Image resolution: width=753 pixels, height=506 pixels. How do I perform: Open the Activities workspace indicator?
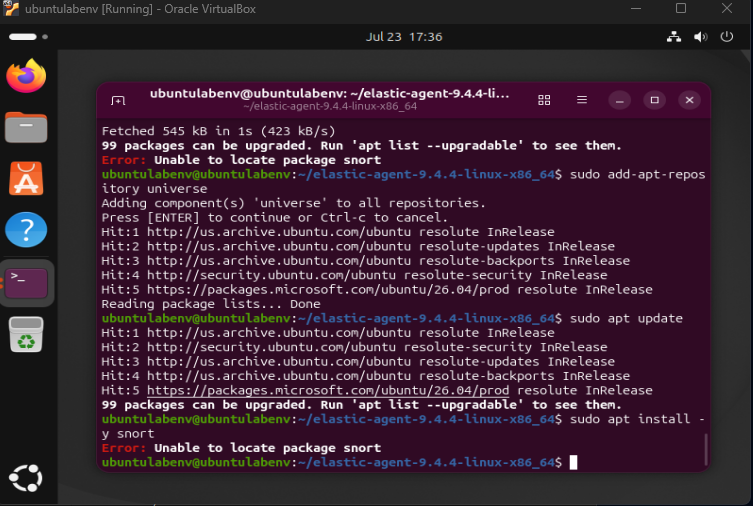coord(28,36)
